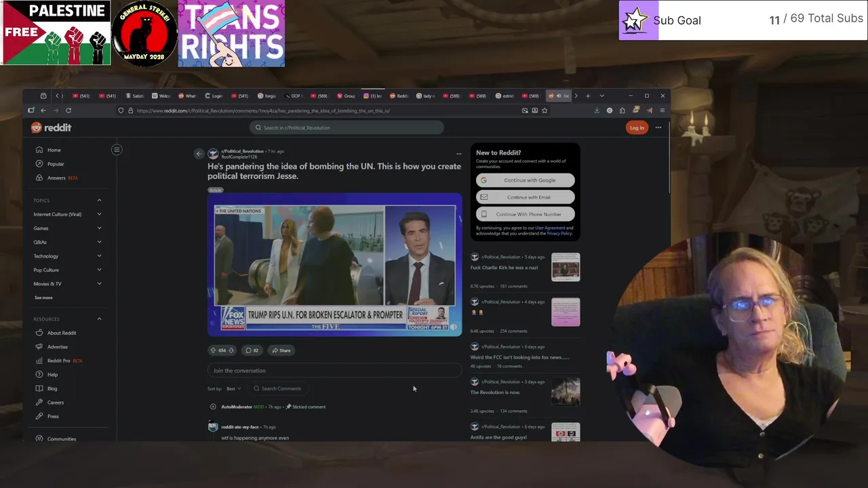Unmute the video with the speaker icon
Viewport: 868px width, 488px height.
pos(454,327)
